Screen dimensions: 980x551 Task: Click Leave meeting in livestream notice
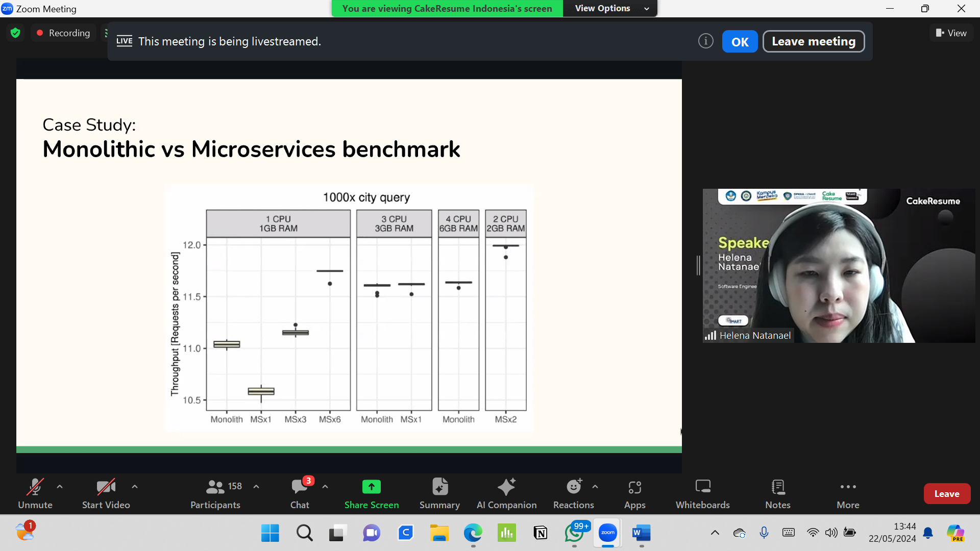pos(813,41)
